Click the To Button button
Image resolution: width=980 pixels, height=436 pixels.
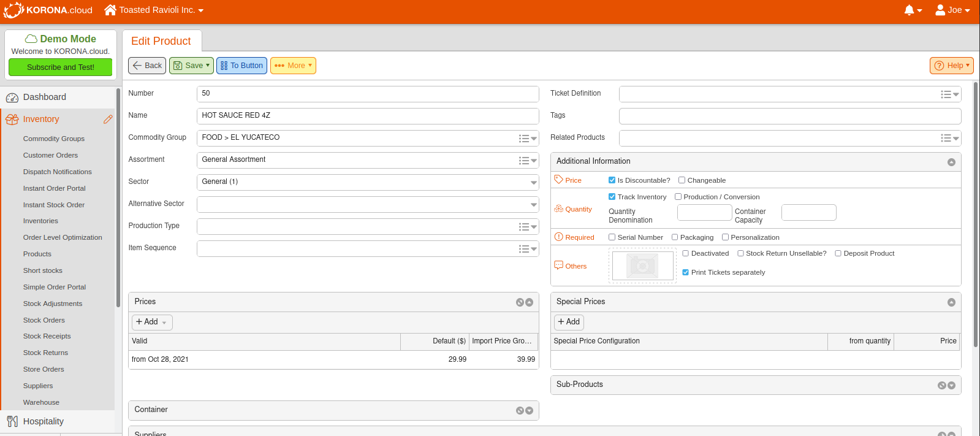coord(241,66)
